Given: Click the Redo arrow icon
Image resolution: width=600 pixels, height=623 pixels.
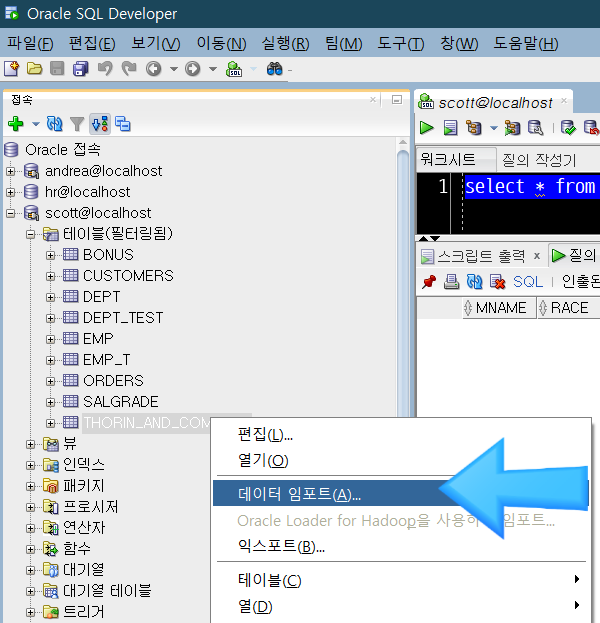Looking at the screenshot, I should tap(129, 69).
